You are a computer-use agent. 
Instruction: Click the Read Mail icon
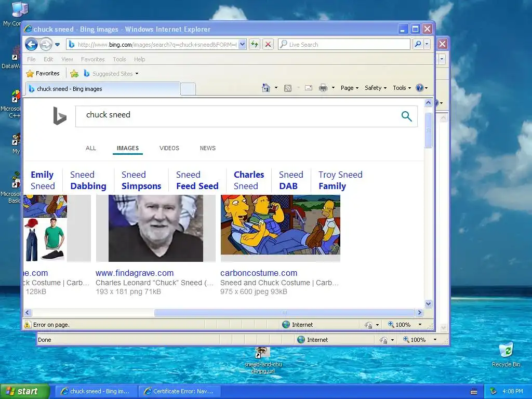pos(309,88)
